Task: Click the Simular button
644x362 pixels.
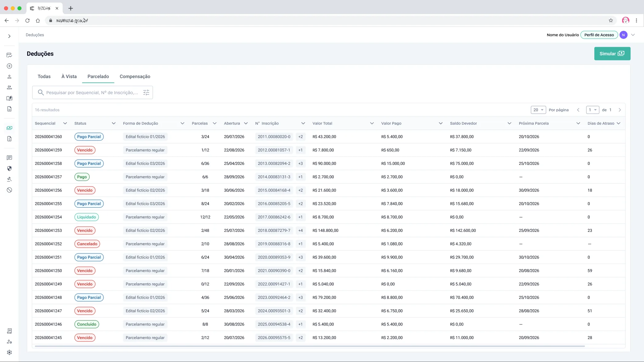Action: click(x=612, y=54)
